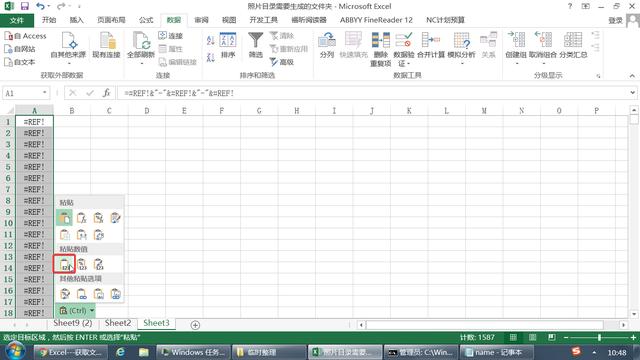Image resolution: width=640 pixels, height=360 pixels.
Task: Switch to the 开始 Home ribbon tab
Action: [x=49, y=20]
